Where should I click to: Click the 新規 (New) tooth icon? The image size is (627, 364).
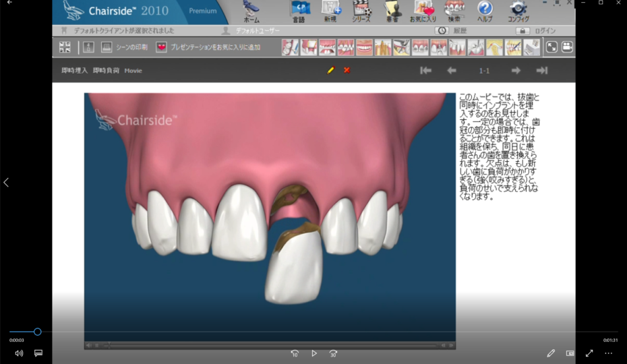pyautogui.click(x=330, y=11)
